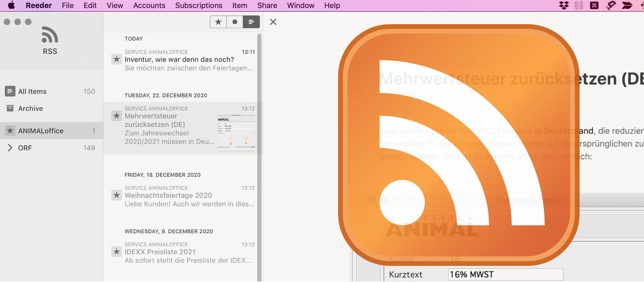Expand the ORF folder chevron
644x282 pixels.
[x=10, y=148]
